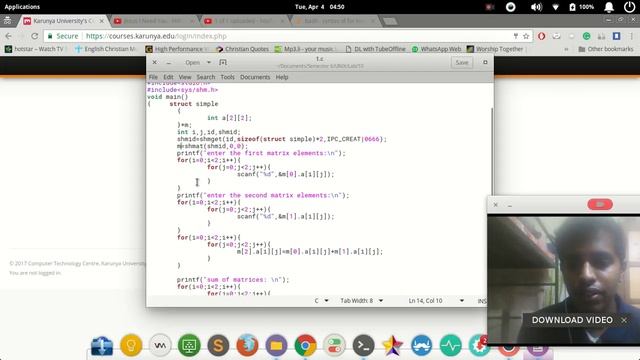Click DOWNLOAD VIDEO overlay button

point(572,320)
